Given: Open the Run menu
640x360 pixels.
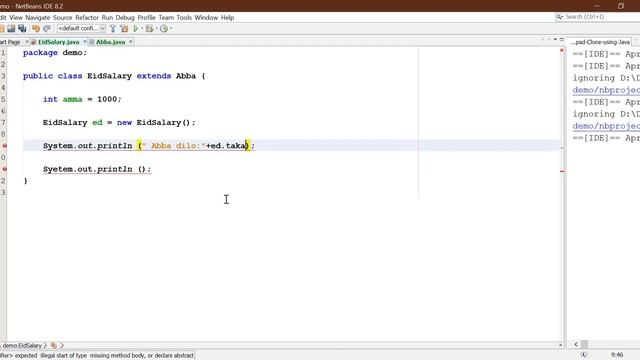Looking at the screenshot, I should (107, 18).
